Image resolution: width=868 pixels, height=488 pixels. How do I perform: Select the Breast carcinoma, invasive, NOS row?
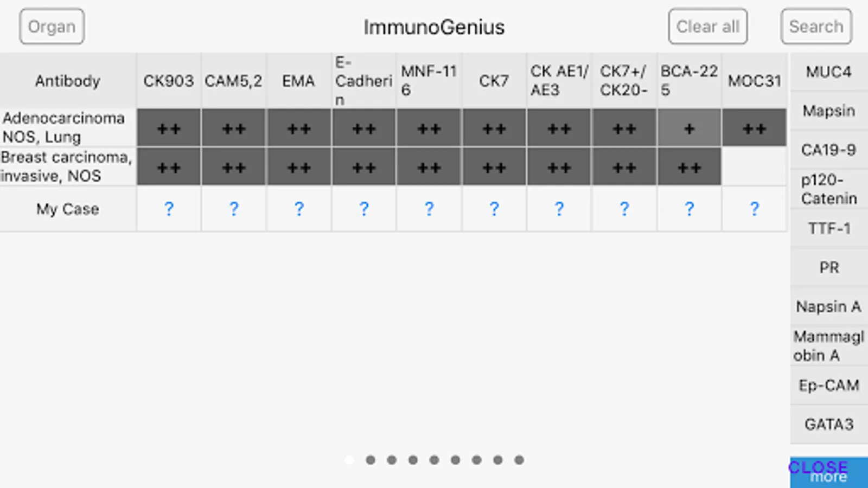coord(68,166)
